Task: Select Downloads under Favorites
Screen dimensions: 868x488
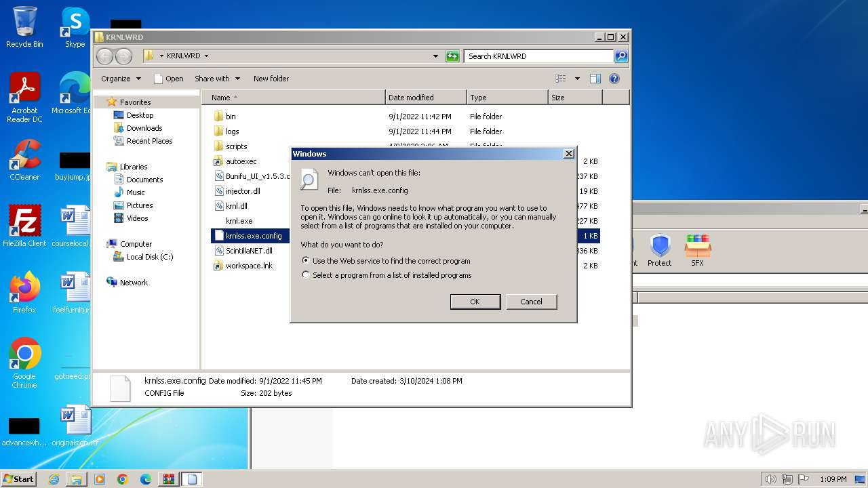Action: pyautogui.click(x=144, y=128)
